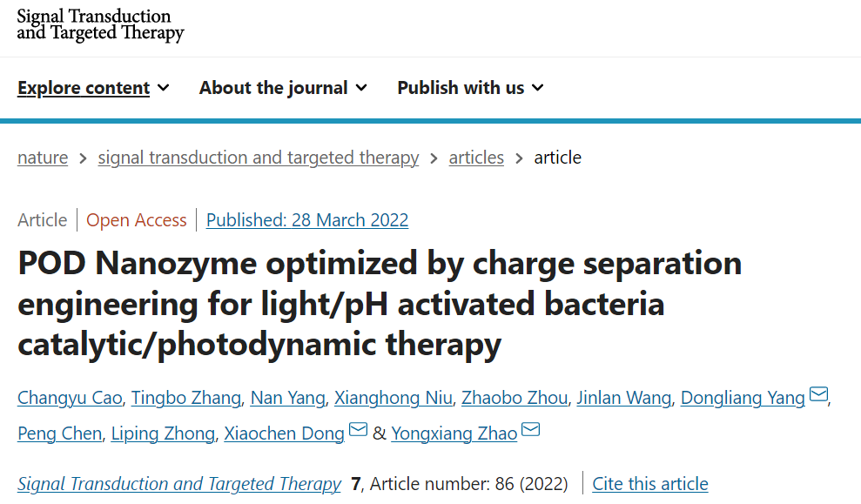Screen dimensions: 861x504
Task: Click the email envelope icon beside Xiaochen Dong
Action: point(358,429)
